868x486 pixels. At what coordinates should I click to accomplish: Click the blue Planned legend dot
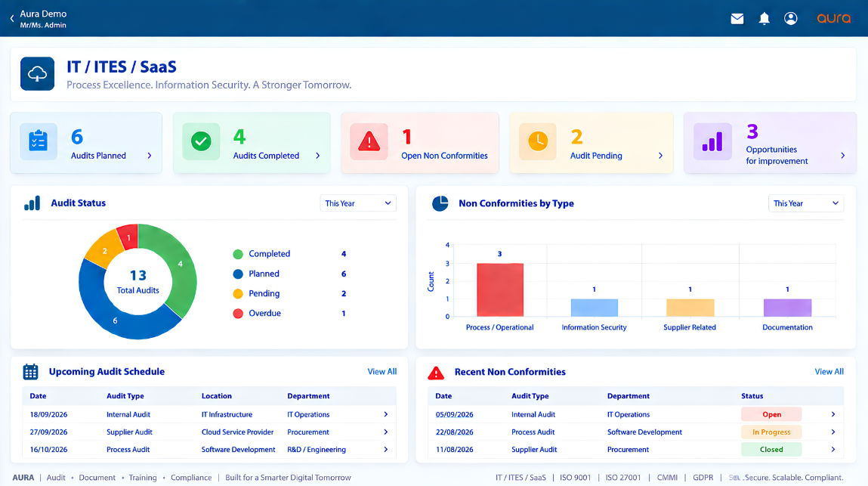click(238, 274)
